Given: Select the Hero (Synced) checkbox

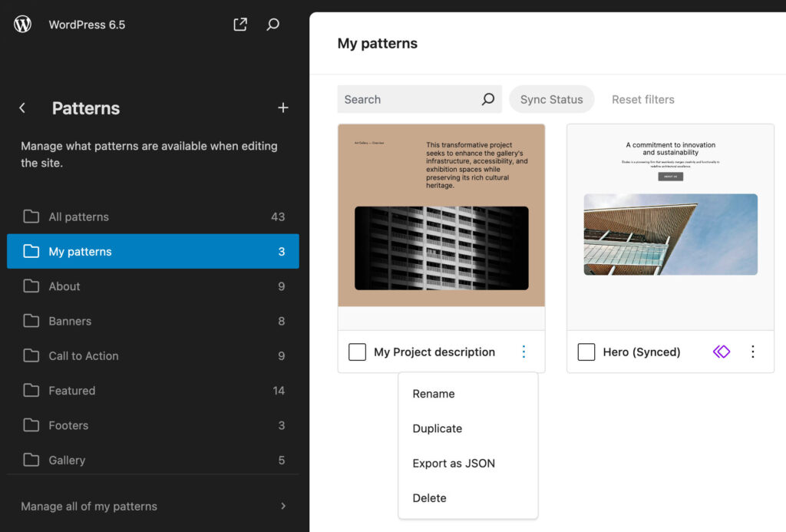Looking at the screenshot, I should (x=586, y=352).
